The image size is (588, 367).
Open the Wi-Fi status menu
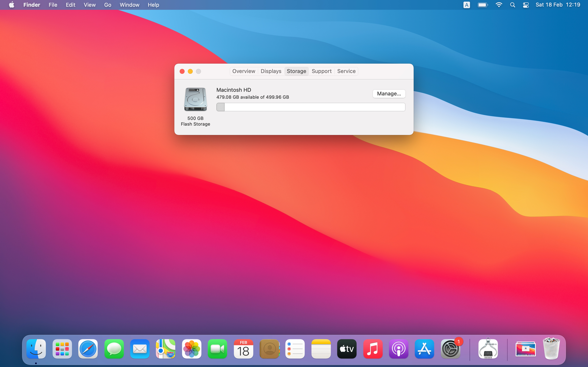point(499,5)
